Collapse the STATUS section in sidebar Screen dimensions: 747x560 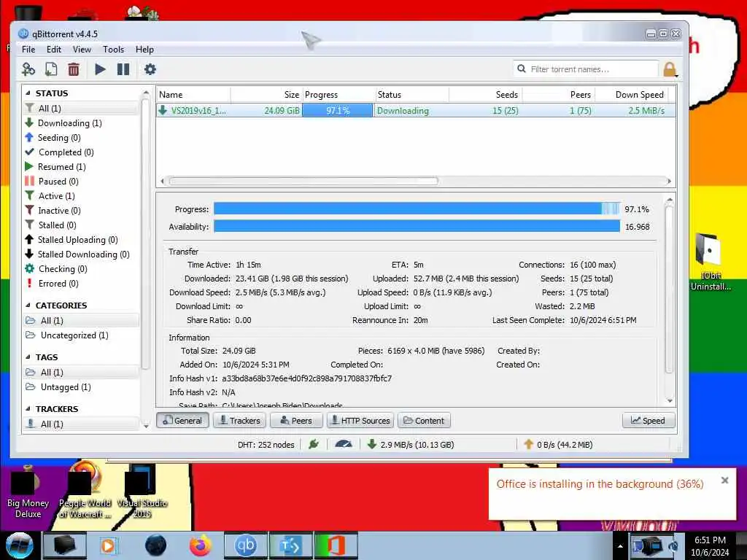click(x=28, y=93)
